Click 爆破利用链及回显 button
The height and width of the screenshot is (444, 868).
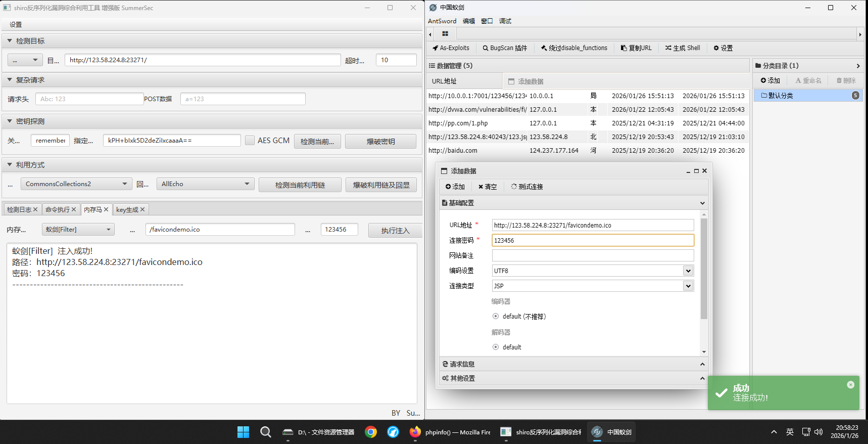click(381, 185)
